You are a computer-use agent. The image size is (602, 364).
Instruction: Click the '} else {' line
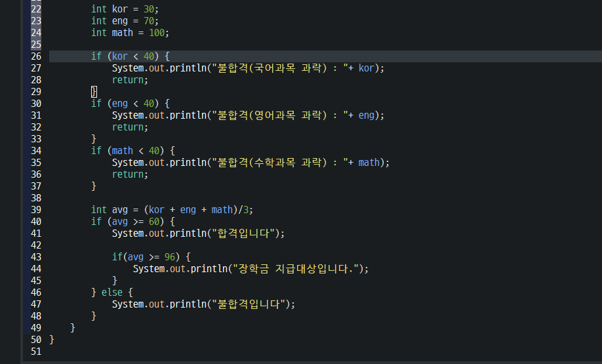pos(112,293)
